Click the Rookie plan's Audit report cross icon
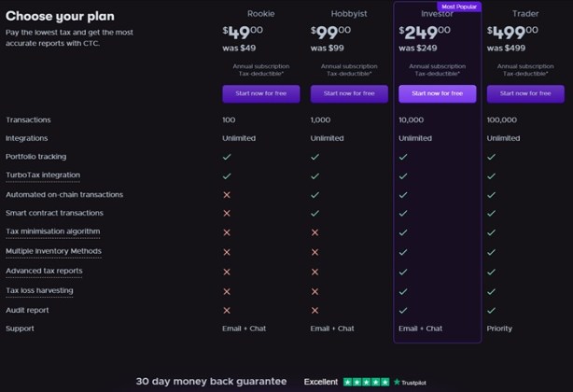 click(x=227, y=310)
